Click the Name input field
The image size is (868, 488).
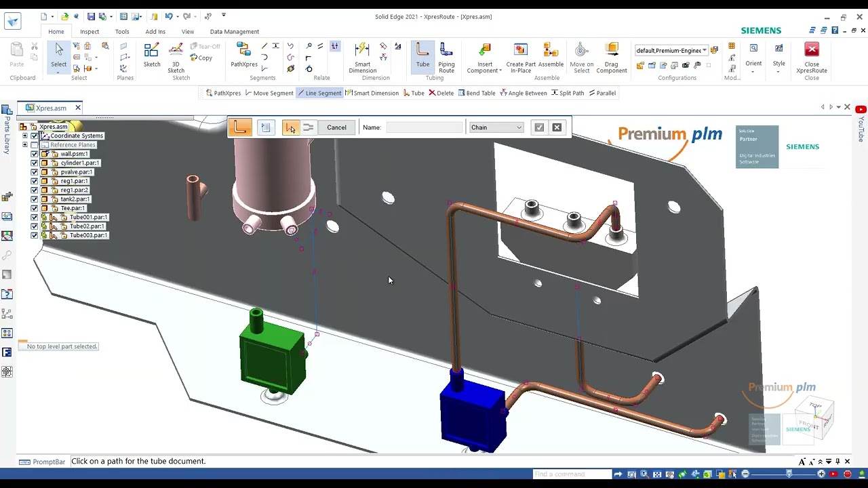424,127
